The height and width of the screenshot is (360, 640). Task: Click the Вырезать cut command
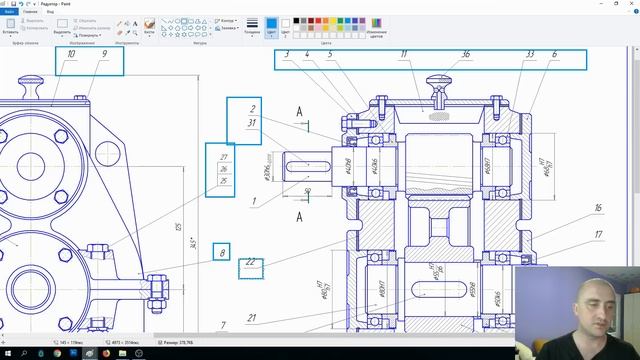[32, 20]
